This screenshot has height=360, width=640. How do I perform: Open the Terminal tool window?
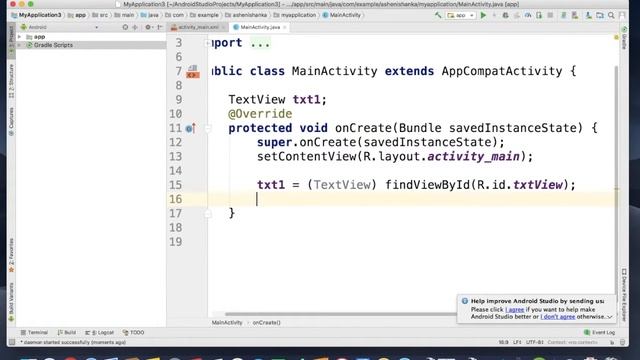pos(34,333)
